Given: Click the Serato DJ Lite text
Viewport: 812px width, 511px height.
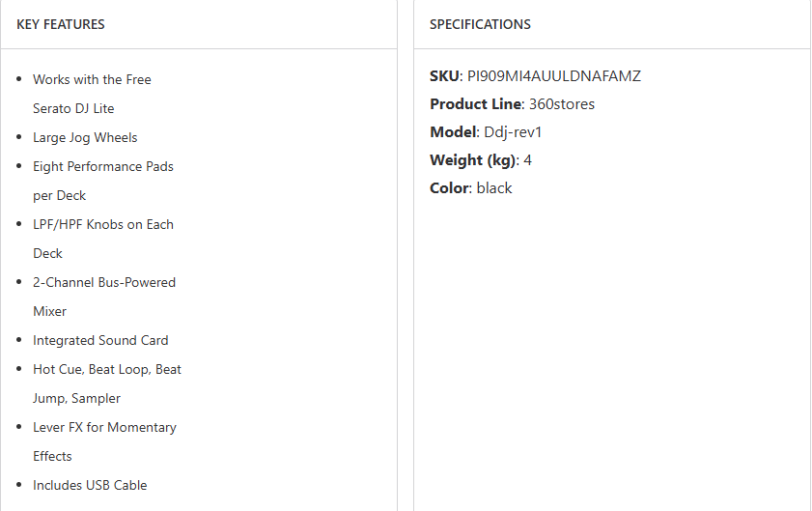Looking at the screenshot, I should 73,108.
